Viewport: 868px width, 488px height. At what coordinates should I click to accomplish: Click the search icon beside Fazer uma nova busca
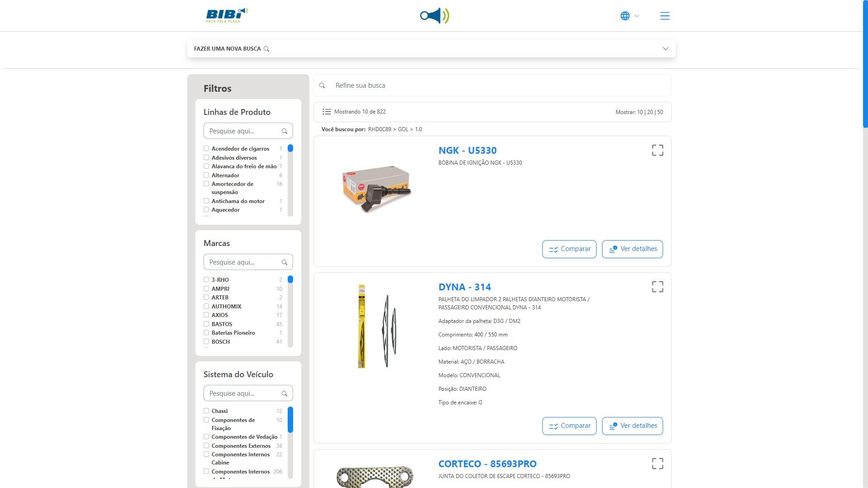point(266,49)
